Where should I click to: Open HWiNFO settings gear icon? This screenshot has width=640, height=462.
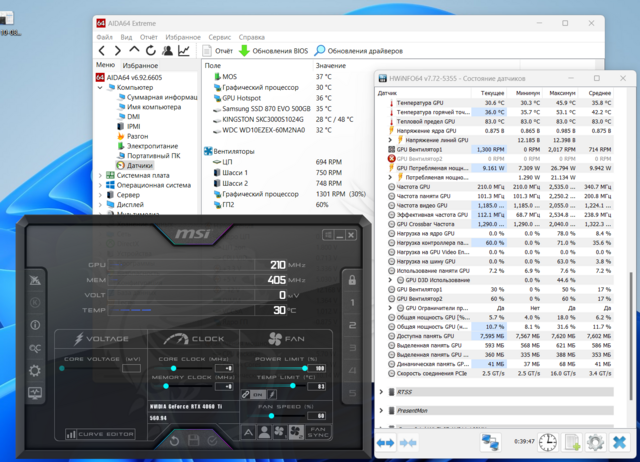595,441
